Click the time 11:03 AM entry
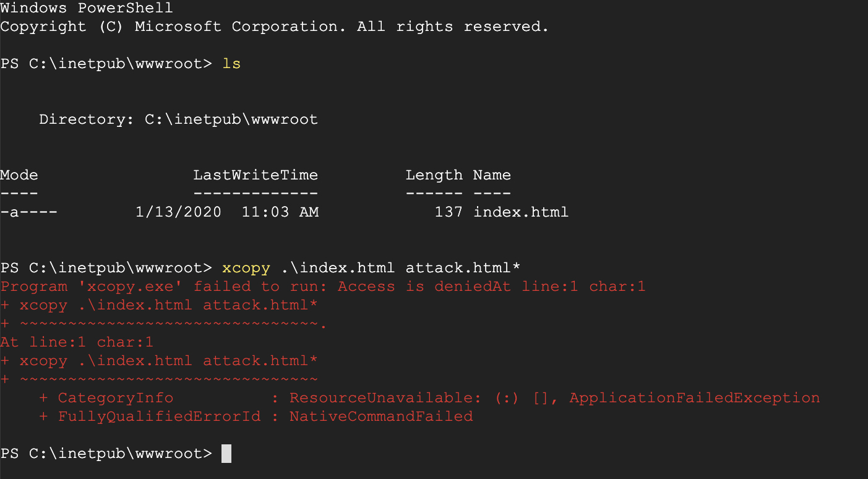The image size is (868, 479). tap(280, 212)
